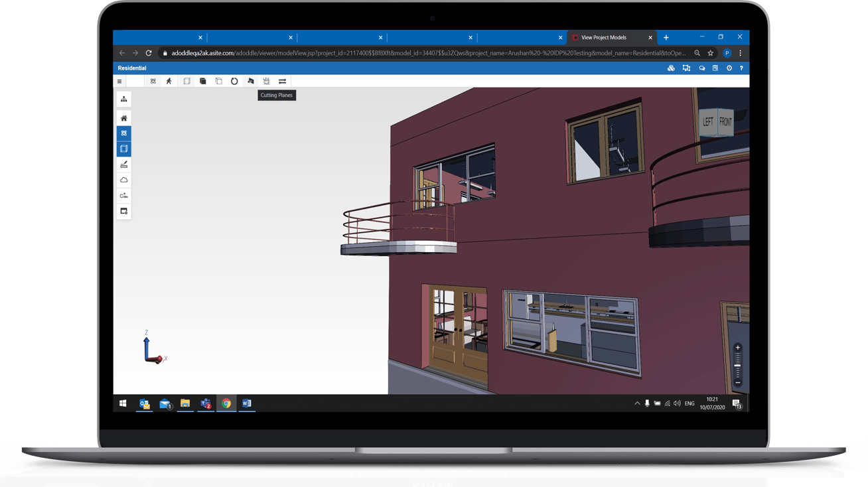The height and width of the screenshot is (487, 868).
Task: Click the Home view icon in sidebar
Action: pyautogui.click(x=123, y=117)
